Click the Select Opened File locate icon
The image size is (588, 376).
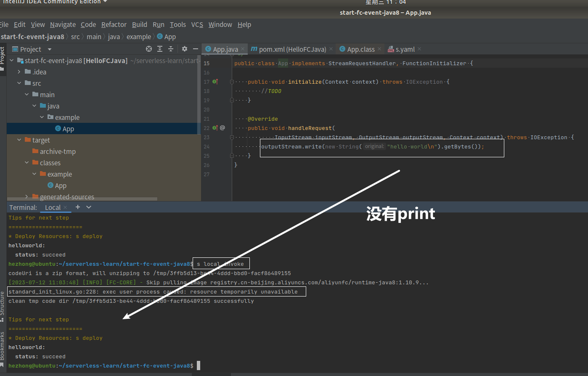pos(149,49)
